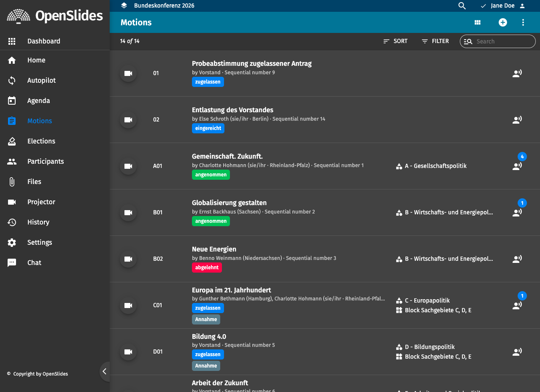Screen dimensions: 540x392
Task: Open Settings in the sidebar
Action: (x=55, y=243)
